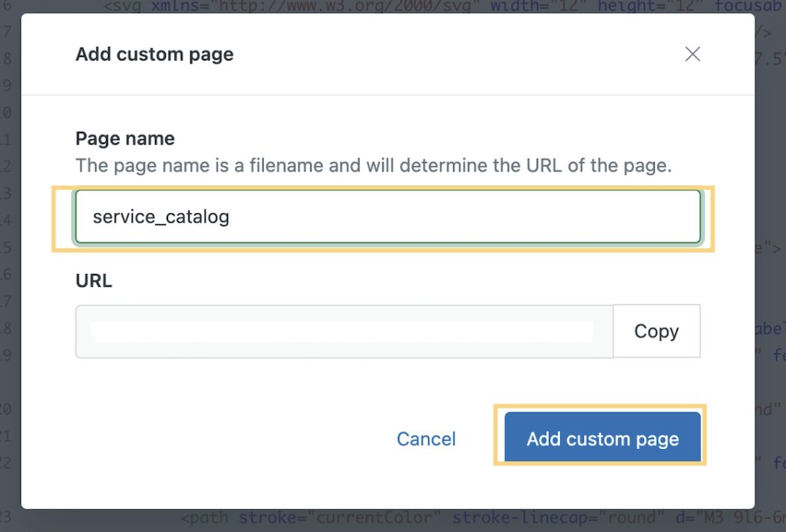The width and height of the screenshot is (786, 532).
Task: Click the page name filename description text
Action: [374, 166]
